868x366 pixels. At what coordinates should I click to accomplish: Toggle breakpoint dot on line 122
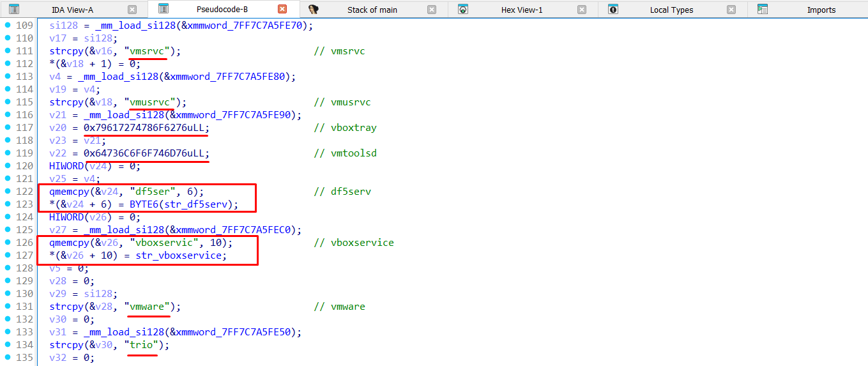[8, 191]
